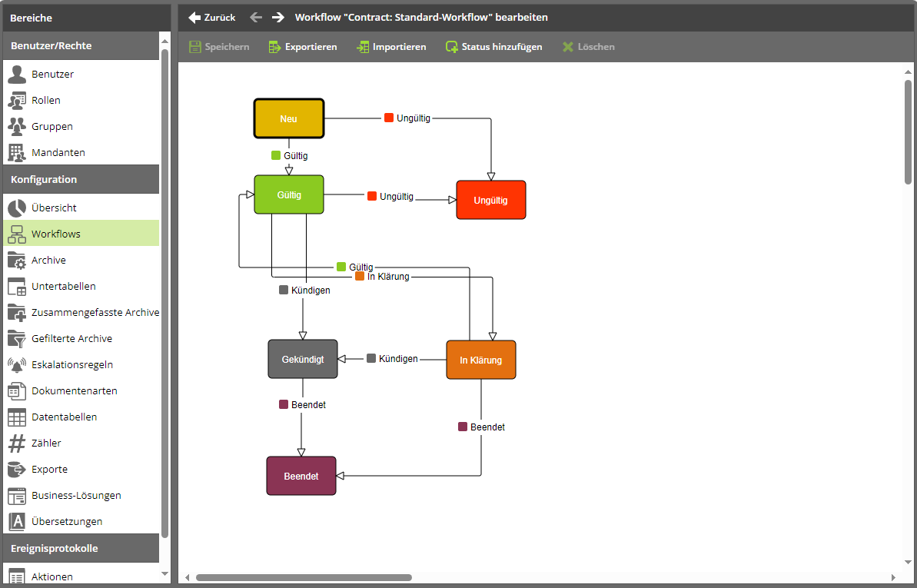This screenshot has height=588, width=917.
Task: Open Workflows in the sidebar
Action: click(81, 233)
